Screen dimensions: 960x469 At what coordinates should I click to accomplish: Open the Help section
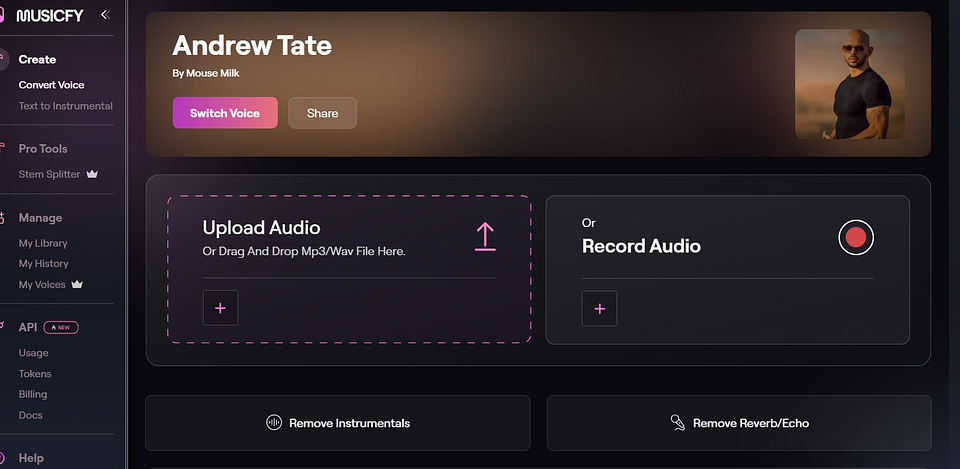[x=31, y=458]
